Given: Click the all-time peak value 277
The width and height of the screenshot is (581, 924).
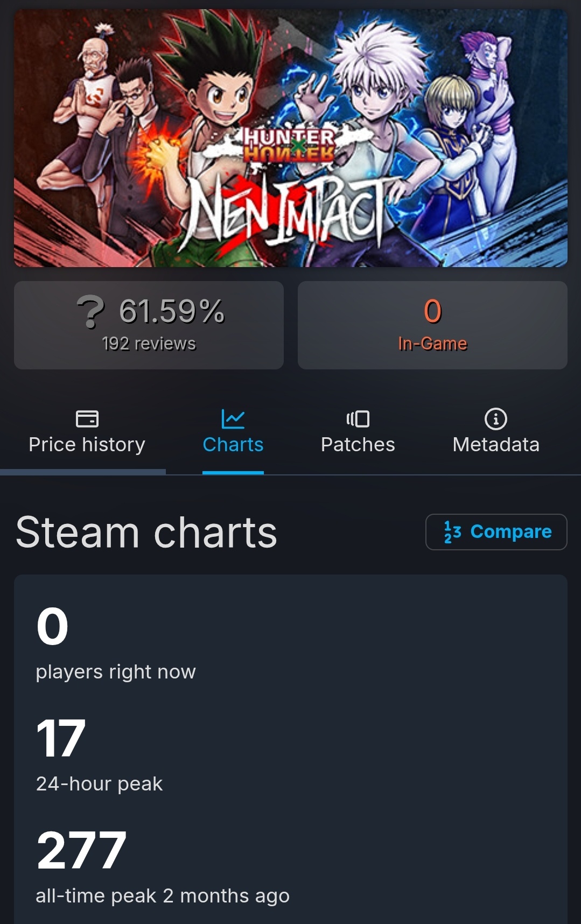Looking at the screenshot, I should (81, 850).
